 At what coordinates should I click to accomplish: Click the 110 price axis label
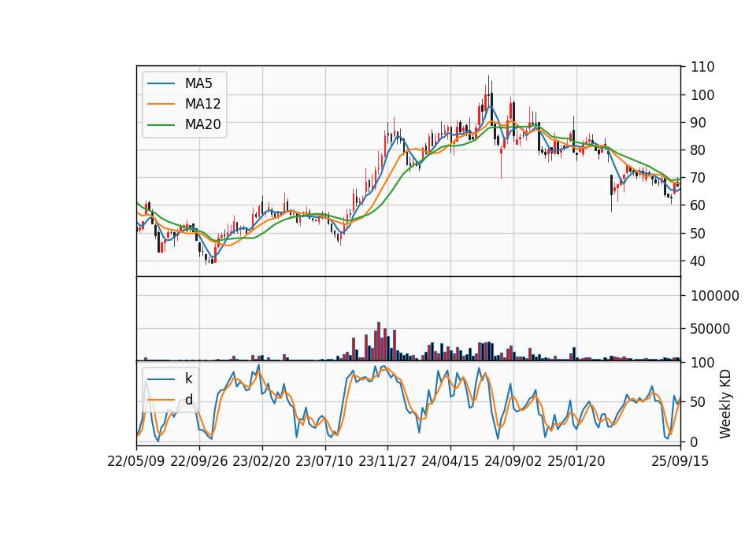pos(702,67)
